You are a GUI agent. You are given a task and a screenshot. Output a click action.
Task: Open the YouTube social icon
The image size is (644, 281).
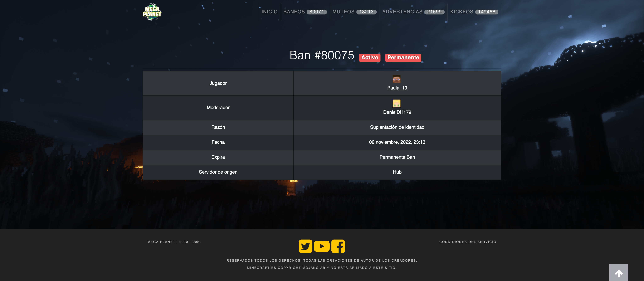[x=322, y=246]
